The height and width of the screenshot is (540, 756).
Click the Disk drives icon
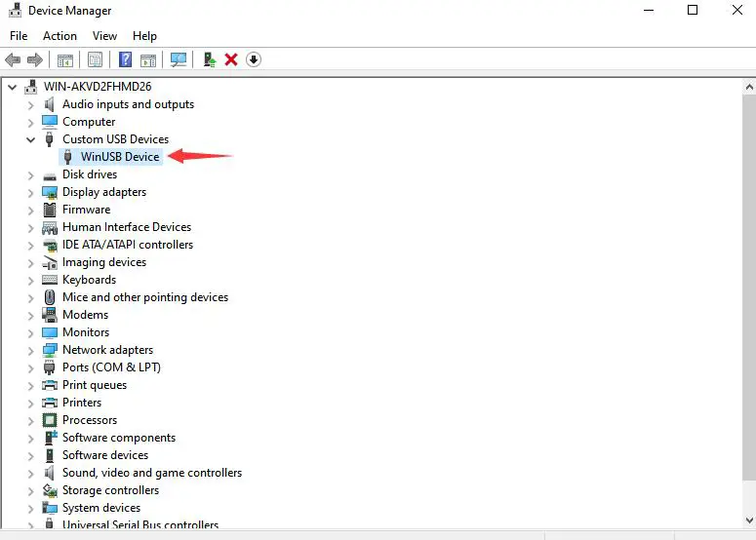[x=50, y=175]
